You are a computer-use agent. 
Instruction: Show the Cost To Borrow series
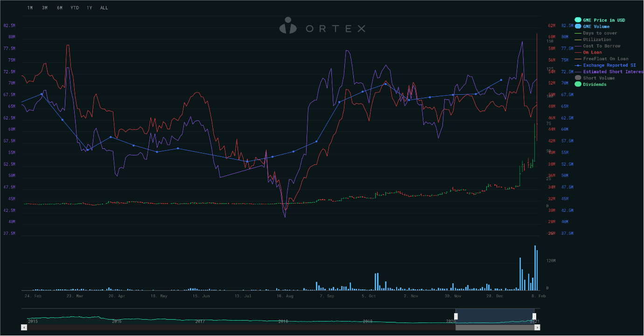[602, 46]
